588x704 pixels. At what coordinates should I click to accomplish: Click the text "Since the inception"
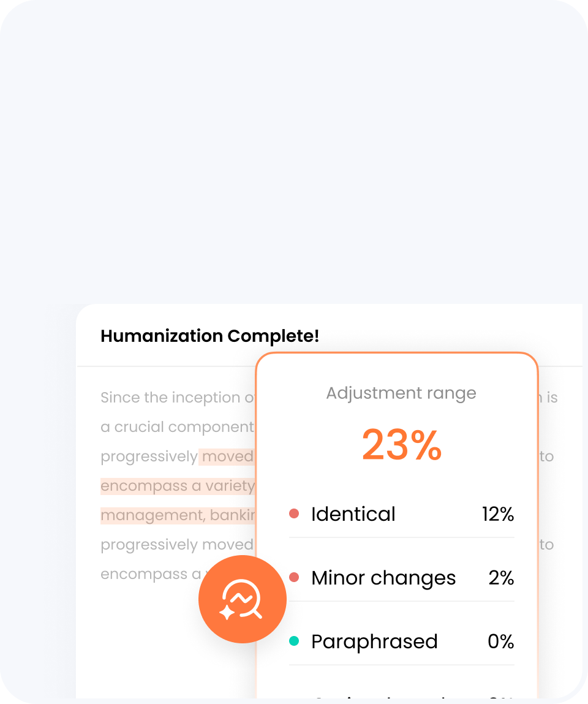170,398
